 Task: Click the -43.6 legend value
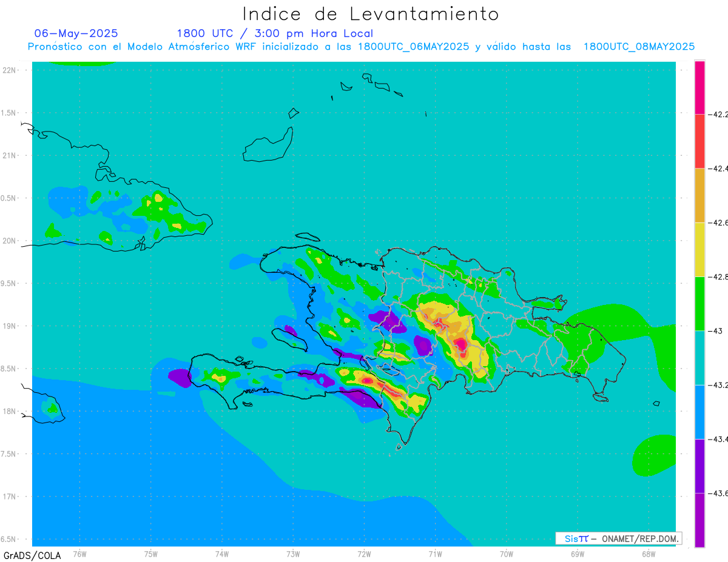coord(720,493)
